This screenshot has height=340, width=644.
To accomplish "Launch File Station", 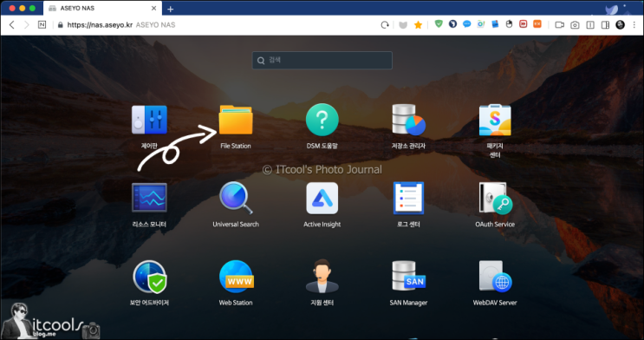I will click(x=236, y=120).
